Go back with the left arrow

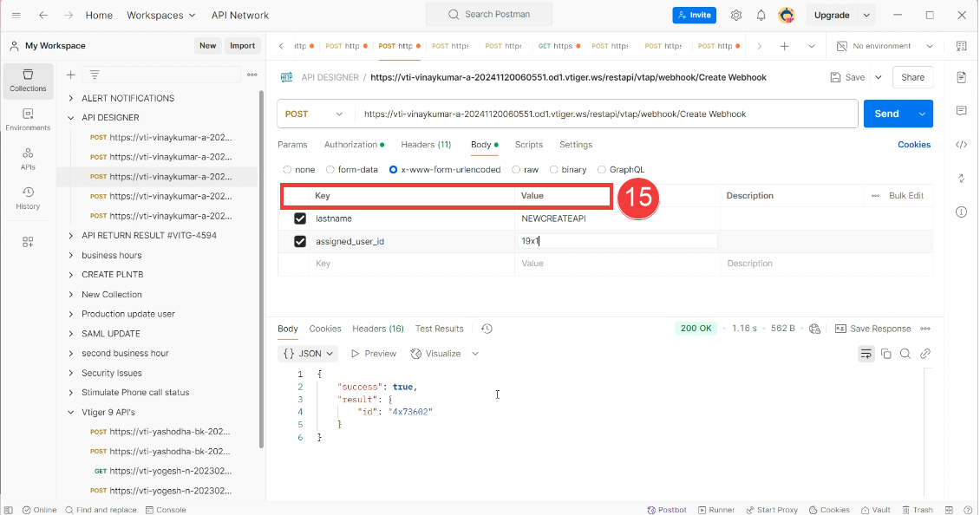coord(43,15)
